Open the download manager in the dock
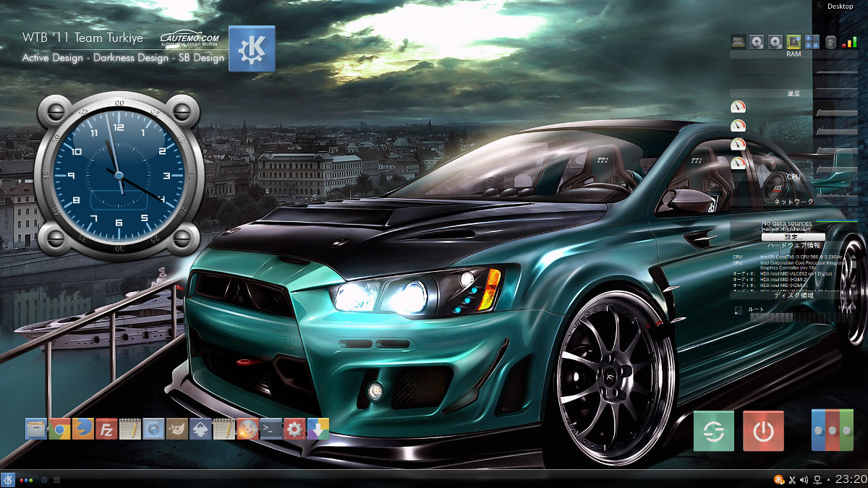This screenshot has width=868, height=488. 318,429
